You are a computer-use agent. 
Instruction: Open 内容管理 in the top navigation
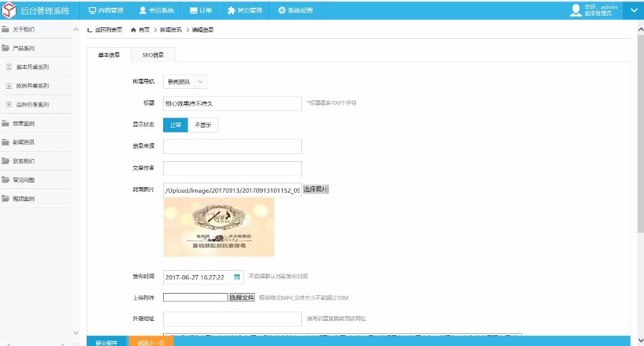point(105,10)
